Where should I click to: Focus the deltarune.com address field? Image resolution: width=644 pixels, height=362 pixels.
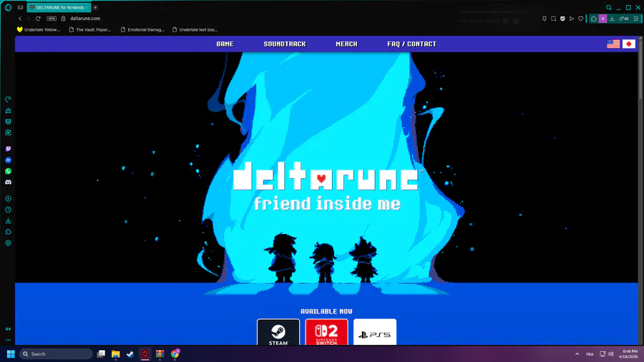click(x=85, y=19)
